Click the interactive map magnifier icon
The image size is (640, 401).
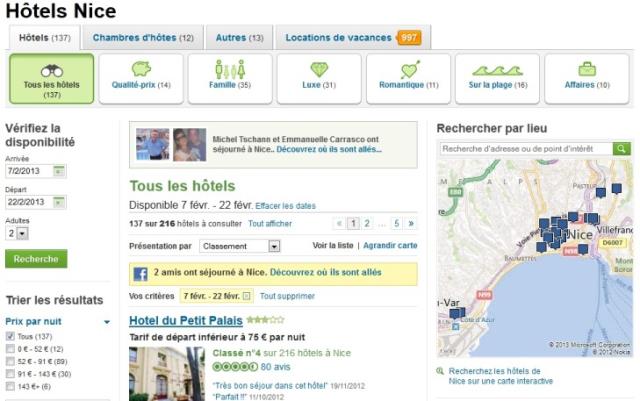440,371
